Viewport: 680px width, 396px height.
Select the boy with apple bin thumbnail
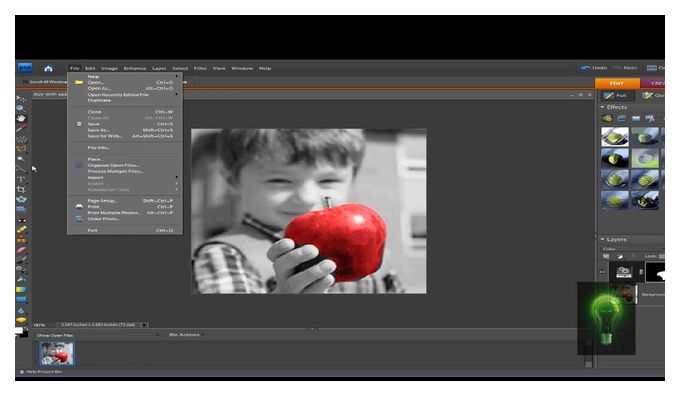pos(57,353)
